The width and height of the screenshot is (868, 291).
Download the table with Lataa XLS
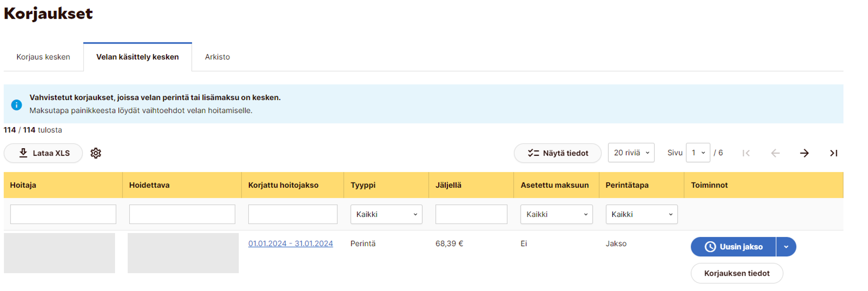(x=44, y=153)
